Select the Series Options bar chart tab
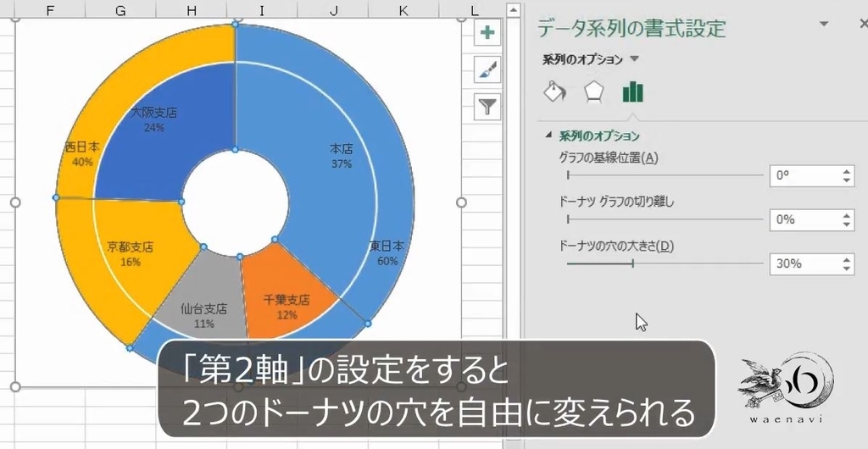This screenshot has height=449, width=868. point(632,91)
